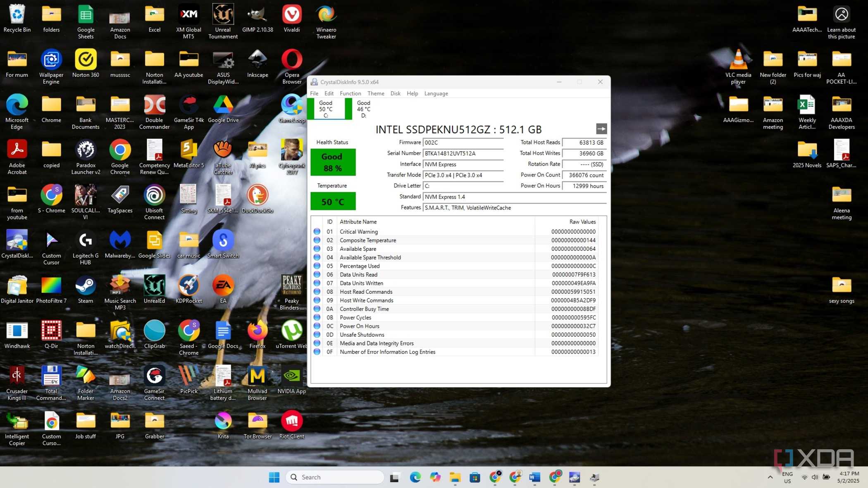Image resolution: width=868 pixels, height=488 pixels.
Task: Open the CrystalDiskInfo desktop shortcut
Action: click(17, 245)
